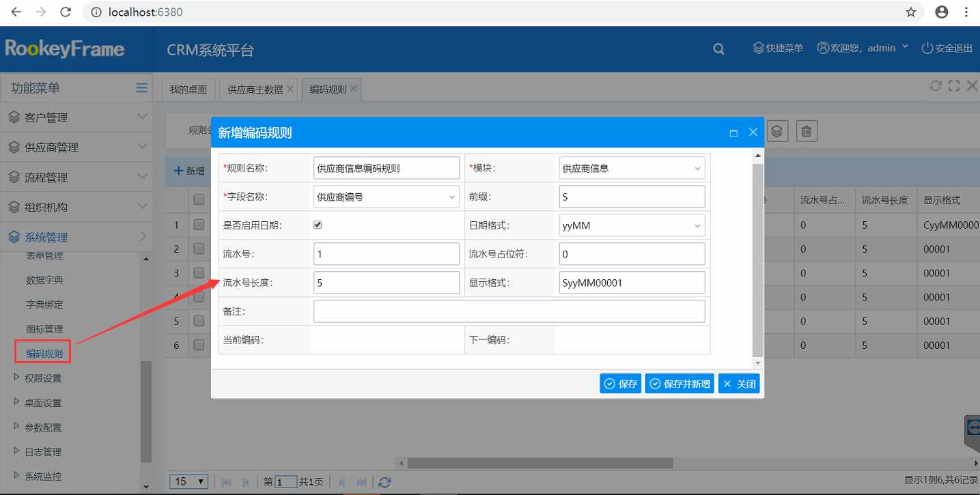Go to first page in pager
This screenshot has height=495, width=980.
coord(227,481)
